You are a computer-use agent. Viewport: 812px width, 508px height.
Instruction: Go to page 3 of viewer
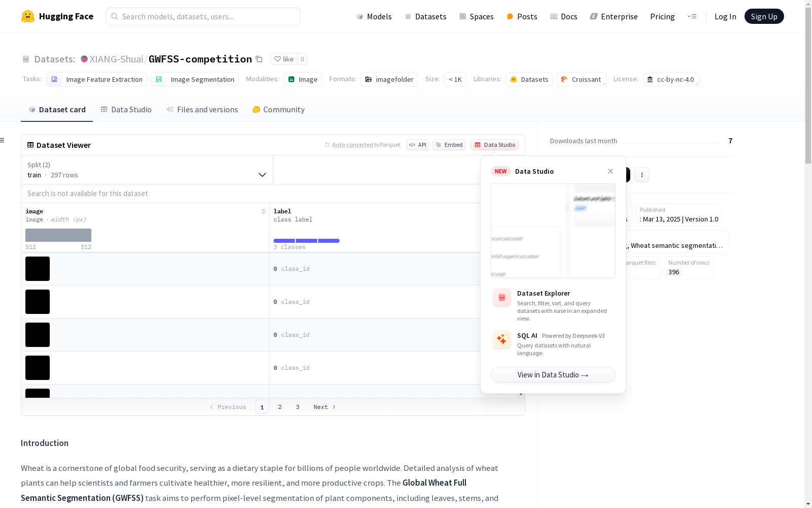(297, 407)
